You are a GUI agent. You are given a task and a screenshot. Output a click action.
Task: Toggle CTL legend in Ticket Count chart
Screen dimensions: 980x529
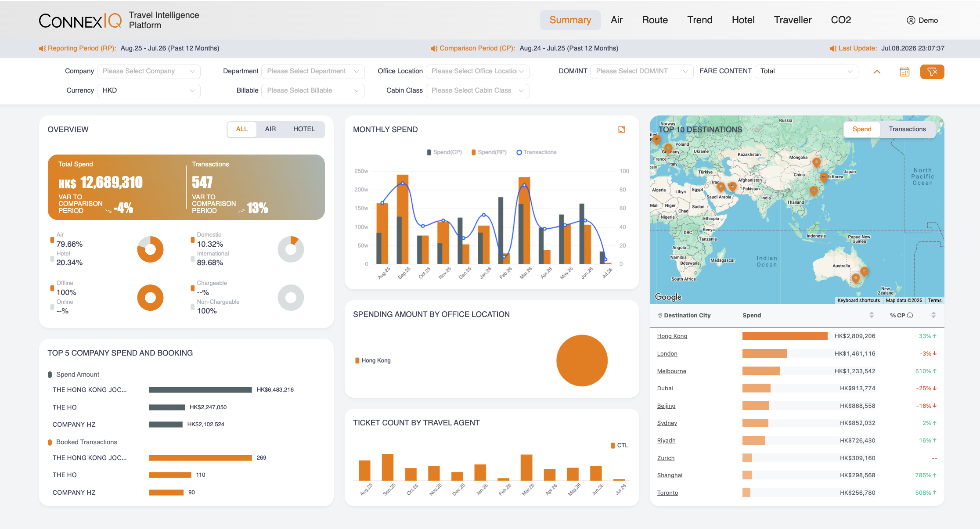pyautogui.click(x=620, y=445)
